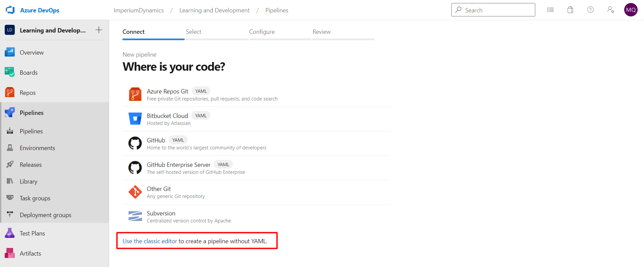Click the Test Plans flask icon
This screenshot has height=267, width=644.
10,233
